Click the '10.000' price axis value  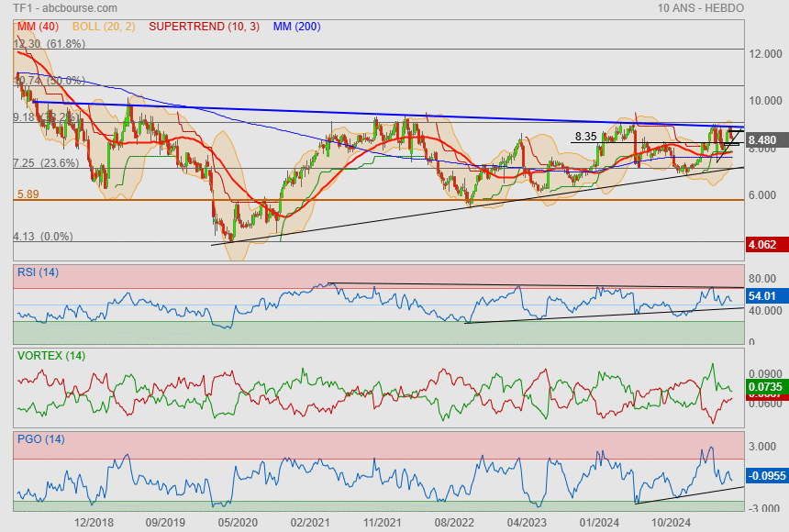click(x=765, y=101)
